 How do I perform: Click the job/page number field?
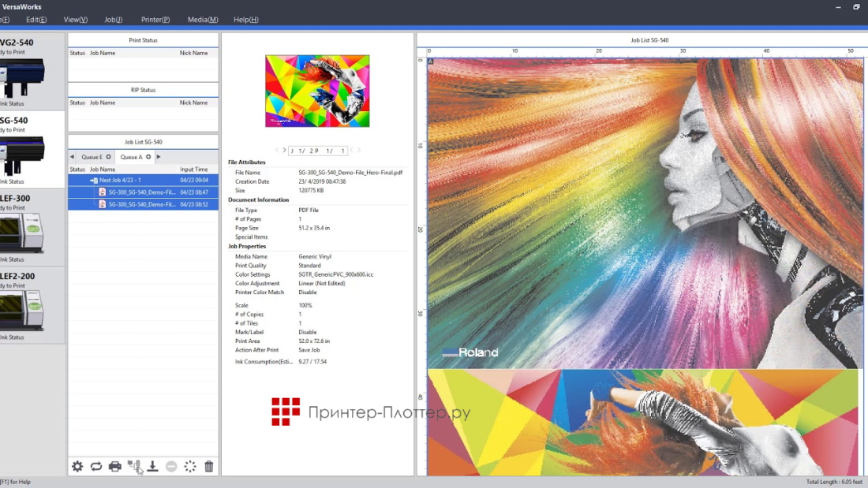point(318,151)
